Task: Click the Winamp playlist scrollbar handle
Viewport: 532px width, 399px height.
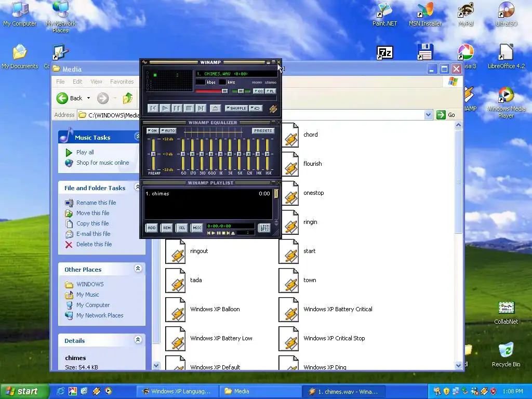Action: (x=276, y=193)
